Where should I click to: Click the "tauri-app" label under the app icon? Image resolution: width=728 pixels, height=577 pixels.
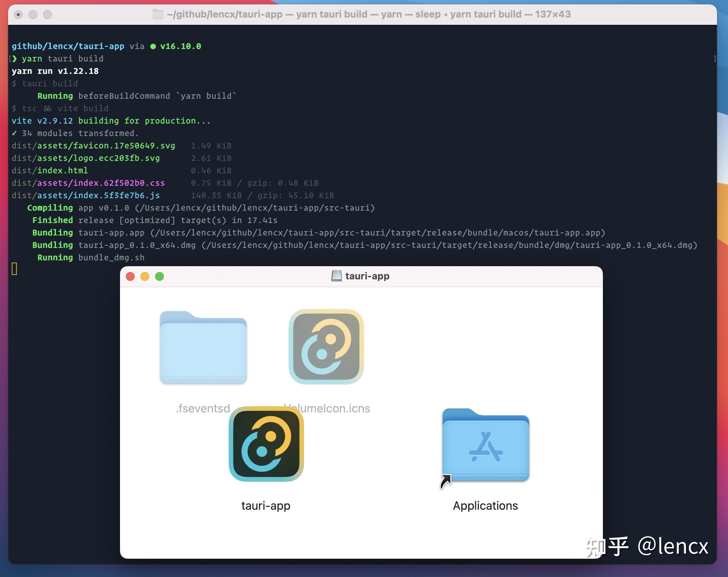(266, 506)
